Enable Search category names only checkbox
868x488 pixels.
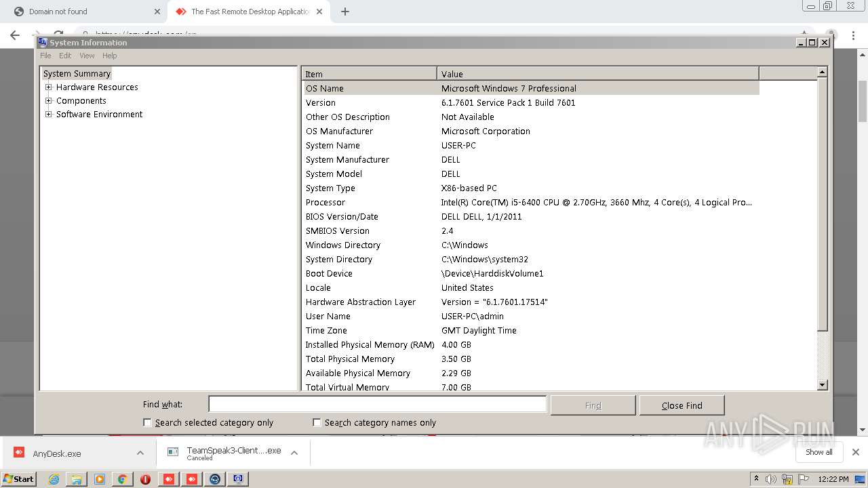click(317, 422)
